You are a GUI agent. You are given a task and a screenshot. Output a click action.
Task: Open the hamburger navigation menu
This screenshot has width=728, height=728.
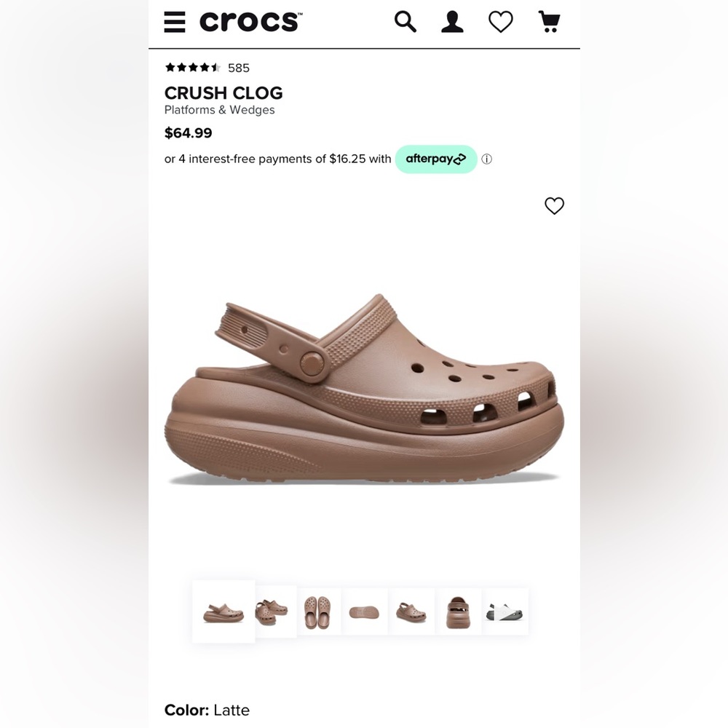[174, 22]
